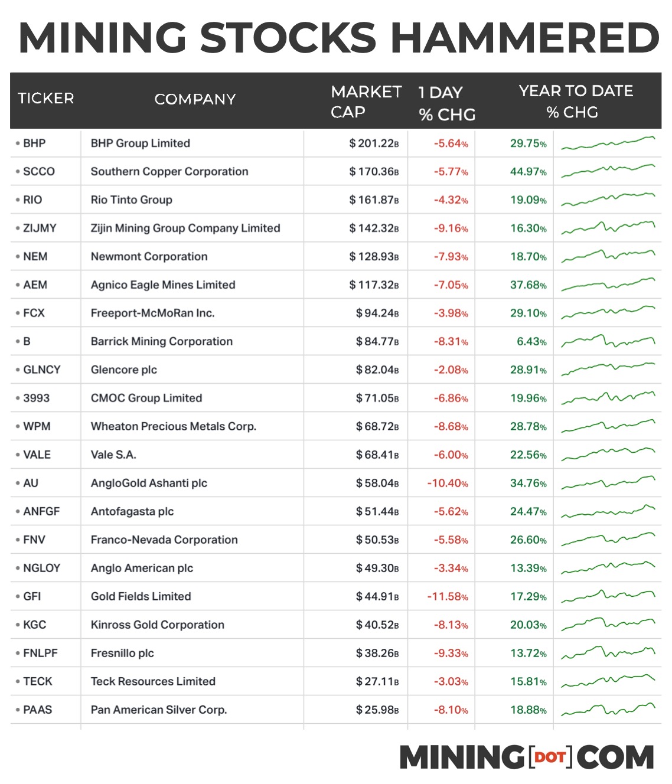This screenshot has height=784, width=672.
Task: Click the Freeport-McMoRan Inc. company name
Action: (152, 313)
